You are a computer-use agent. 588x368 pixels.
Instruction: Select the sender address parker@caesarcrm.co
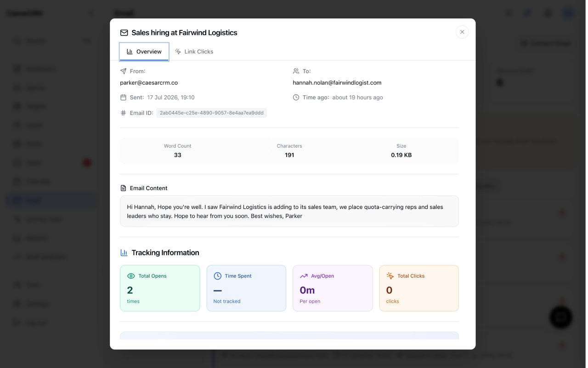(149, 83)
